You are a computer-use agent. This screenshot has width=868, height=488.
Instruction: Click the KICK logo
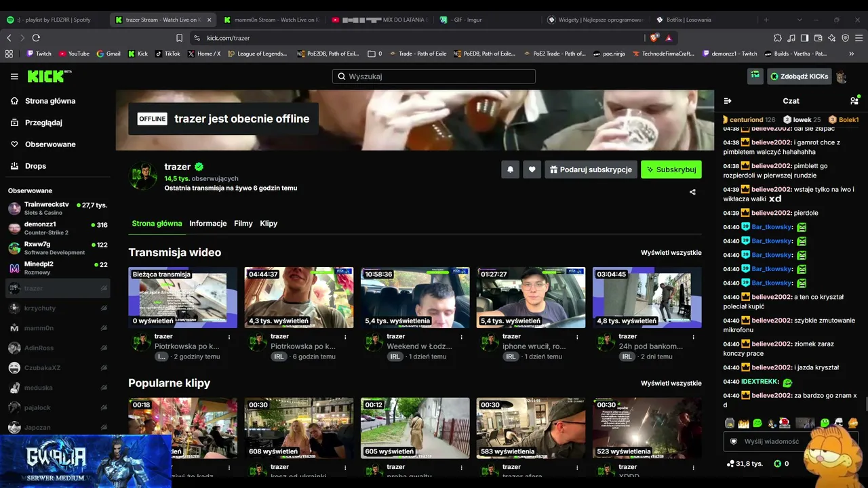(49, 76)
